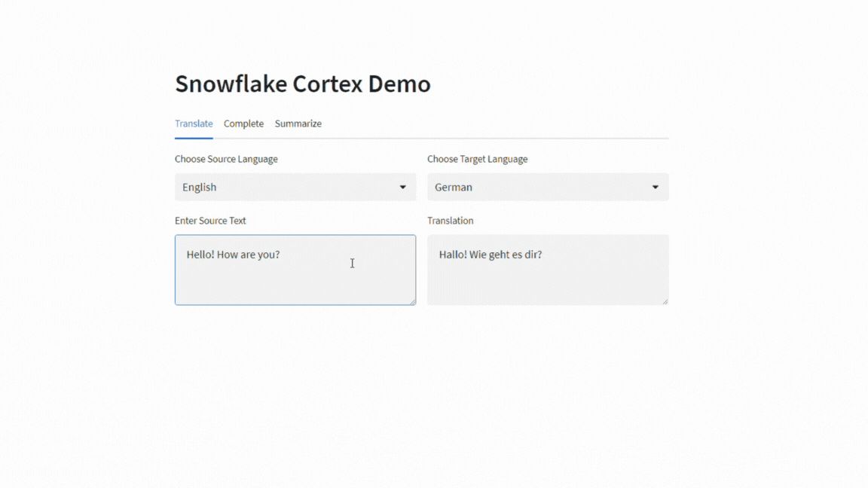The height and width of the screenshot is (488, 868).
Task: Click the source language dropdown arrow icon
Action: click(x=402, y=188)
